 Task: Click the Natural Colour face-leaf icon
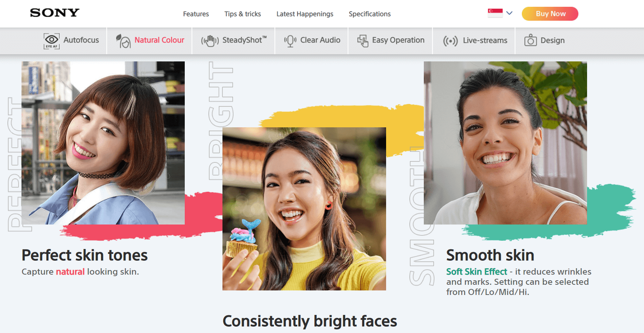pos(123,41)
